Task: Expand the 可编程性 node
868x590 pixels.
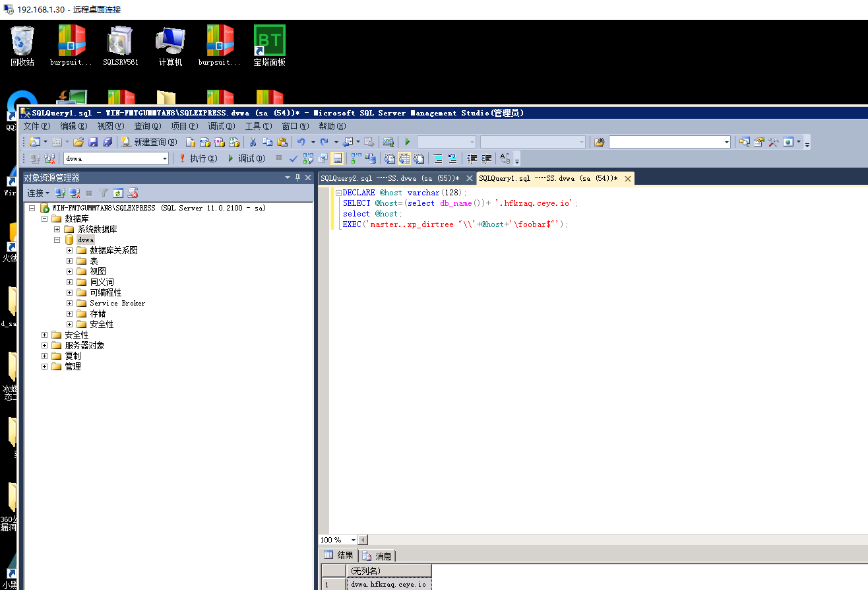Action: (x=69, y=292)
